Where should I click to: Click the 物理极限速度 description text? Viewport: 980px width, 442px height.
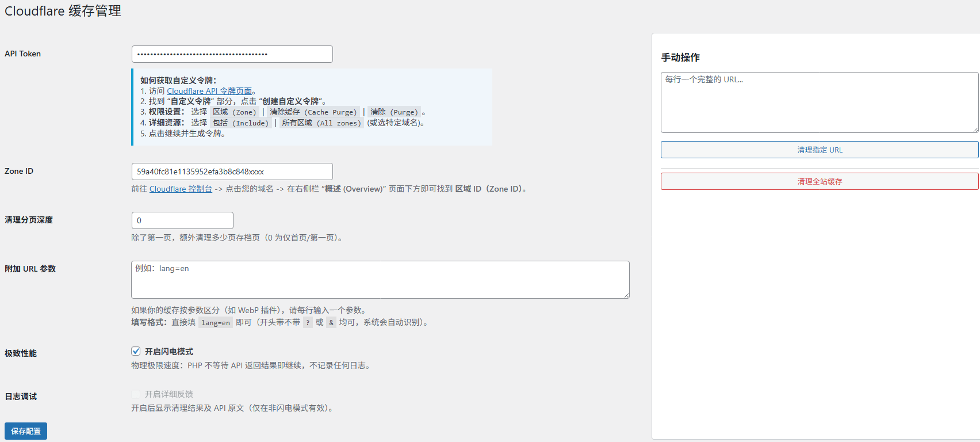[x=252, y=365]
